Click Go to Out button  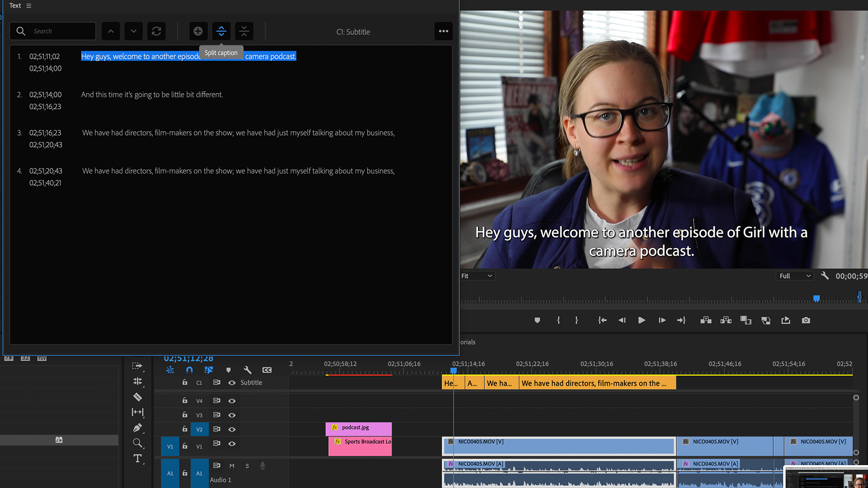[x=681, y=320]
